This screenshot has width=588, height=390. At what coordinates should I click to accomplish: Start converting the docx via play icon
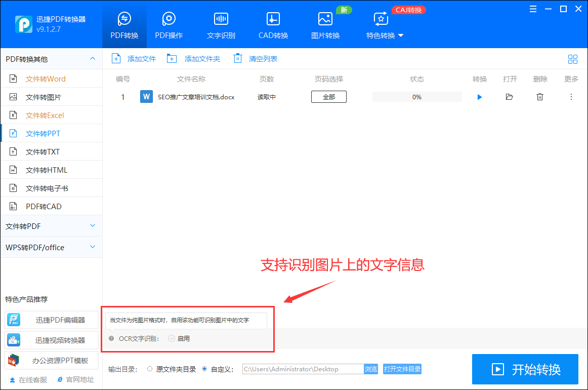[479, 96]
